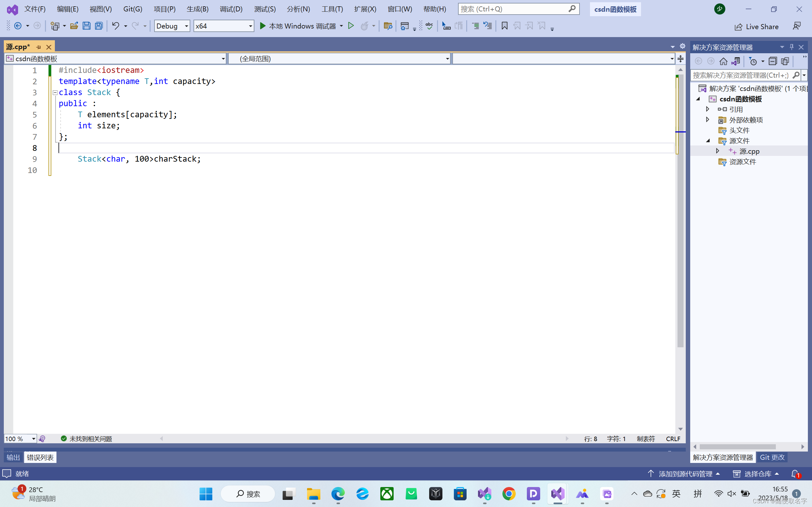
Task: Click the comment selected lines icon
Action: [475, 26]
